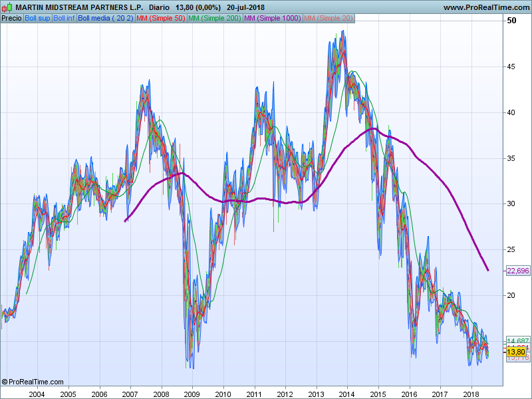Image resolution: width=532 pixels, height=399 pixels.
Task: Click the 2004 year label on the time axis
Action: [37, 394]
